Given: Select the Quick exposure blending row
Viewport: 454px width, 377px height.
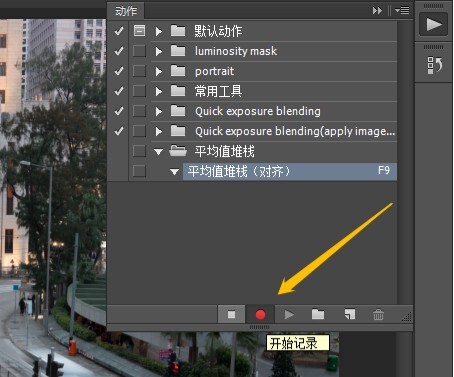Looking at the screenshot, I should click(x=274, y=111).
